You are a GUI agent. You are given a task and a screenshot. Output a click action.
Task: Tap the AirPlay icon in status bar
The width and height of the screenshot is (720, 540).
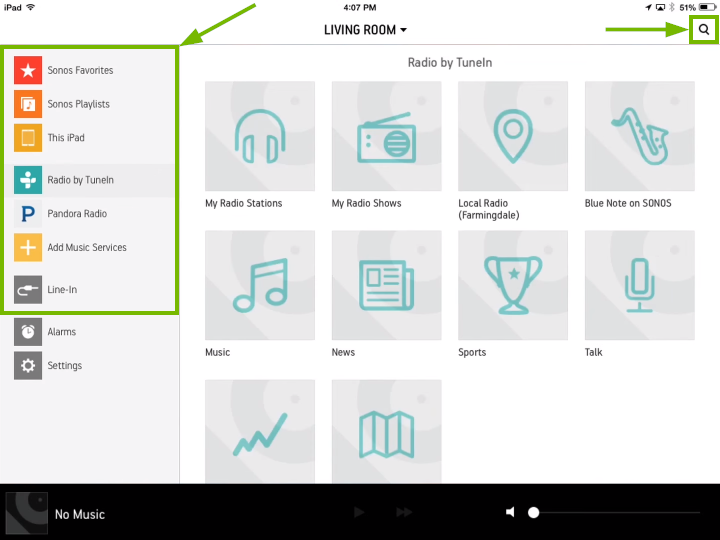(x=660, y=7)
